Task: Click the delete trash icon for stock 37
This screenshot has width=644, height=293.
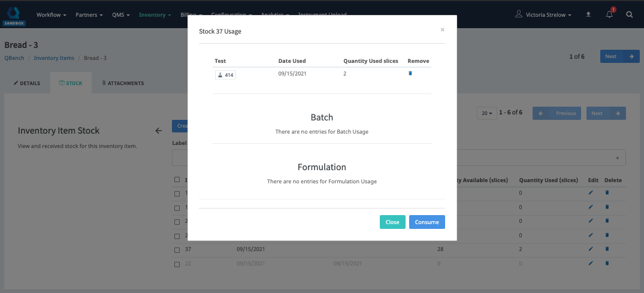Action: (607, 249)
